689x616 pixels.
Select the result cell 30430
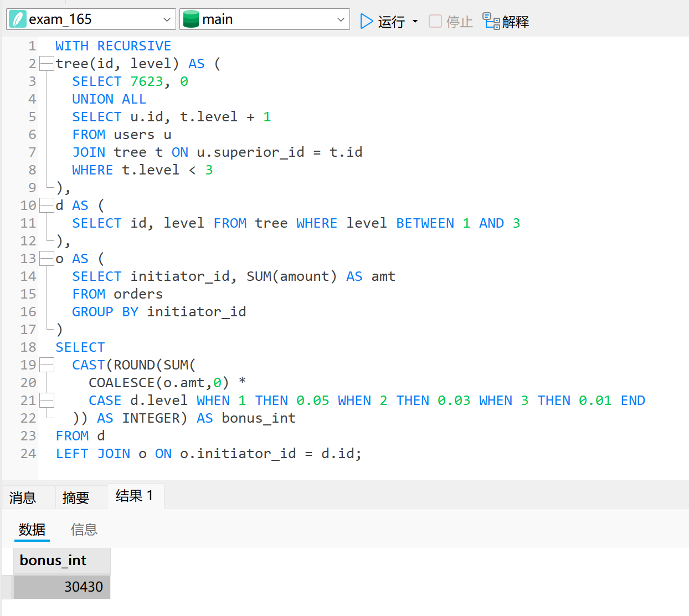click(x=61, y=587)
